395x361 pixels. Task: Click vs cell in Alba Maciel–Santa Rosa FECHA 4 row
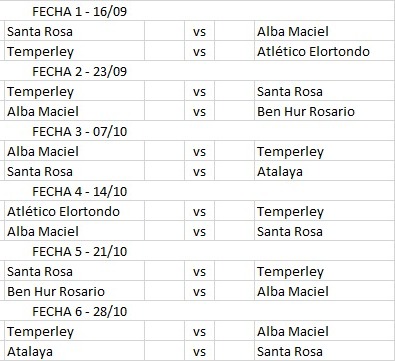point(199,231)
